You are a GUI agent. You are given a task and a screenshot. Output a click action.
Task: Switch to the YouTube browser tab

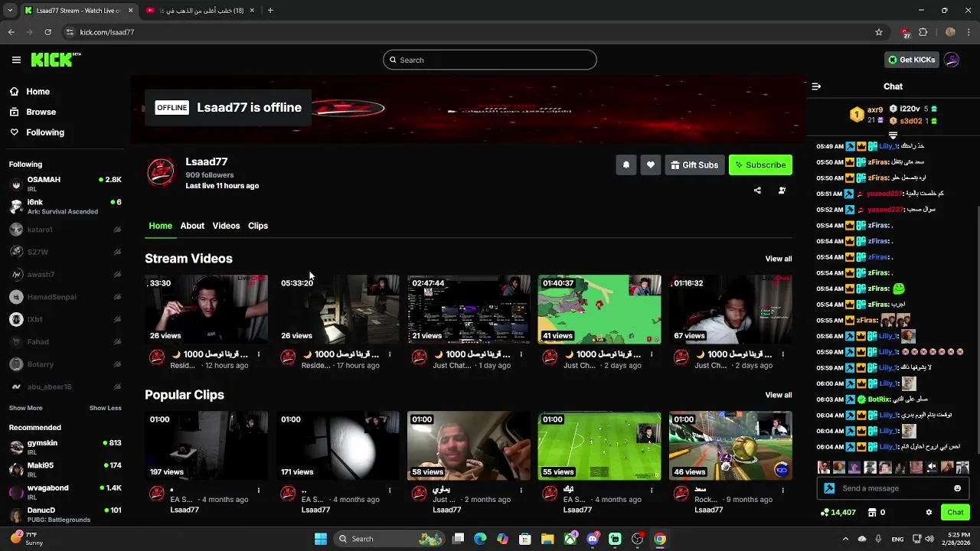[x=201, y=11]
